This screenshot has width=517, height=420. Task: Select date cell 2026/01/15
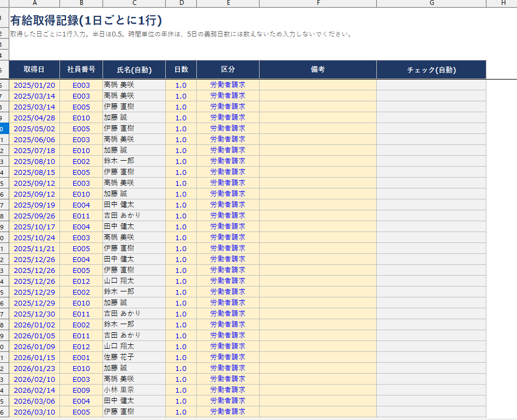tap(34, 357)
